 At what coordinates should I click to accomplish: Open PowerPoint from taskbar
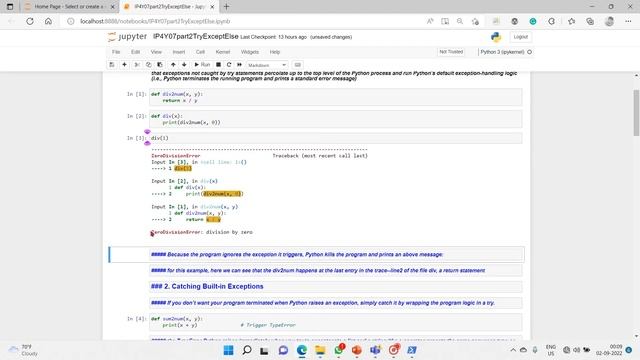[x=357, y=350]
